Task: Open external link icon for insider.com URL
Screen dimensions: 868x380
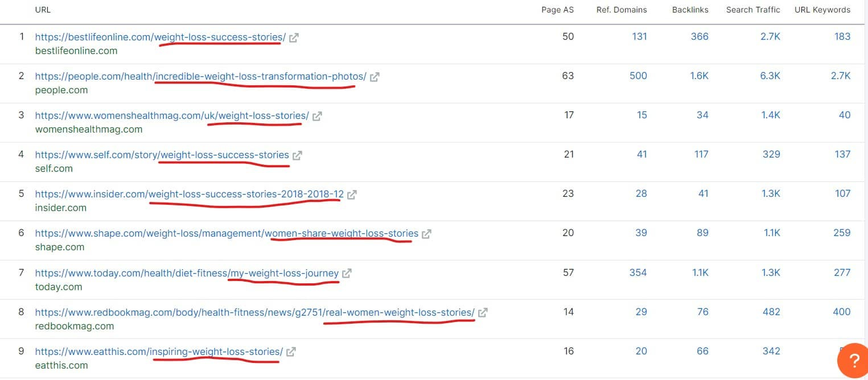Action: tap(352, 195)
